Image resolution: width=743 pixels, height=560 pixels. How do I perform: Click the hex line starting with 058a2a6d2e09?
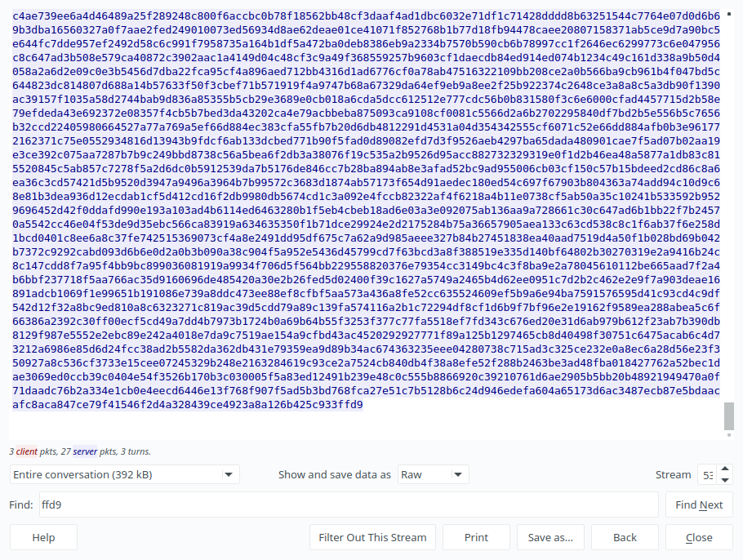click(x=367, y=72)
